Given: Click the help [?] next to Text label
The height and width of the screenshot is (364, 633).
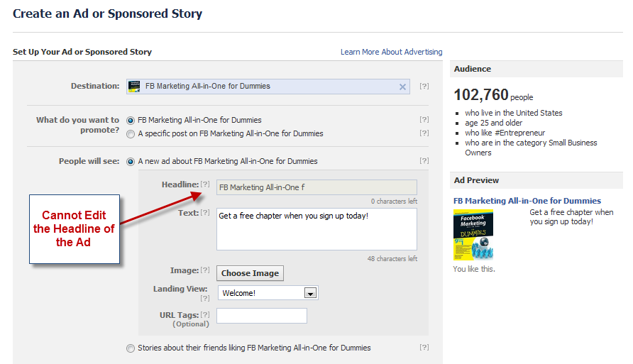Looking at the screenshot, I should (205, 212).
